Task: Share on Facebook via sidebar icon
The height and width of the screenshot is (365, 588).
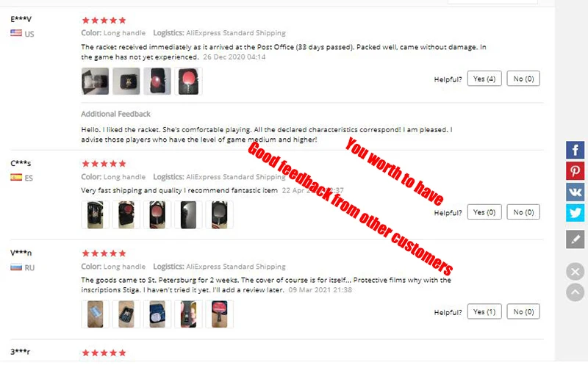Action: point(575,150)
